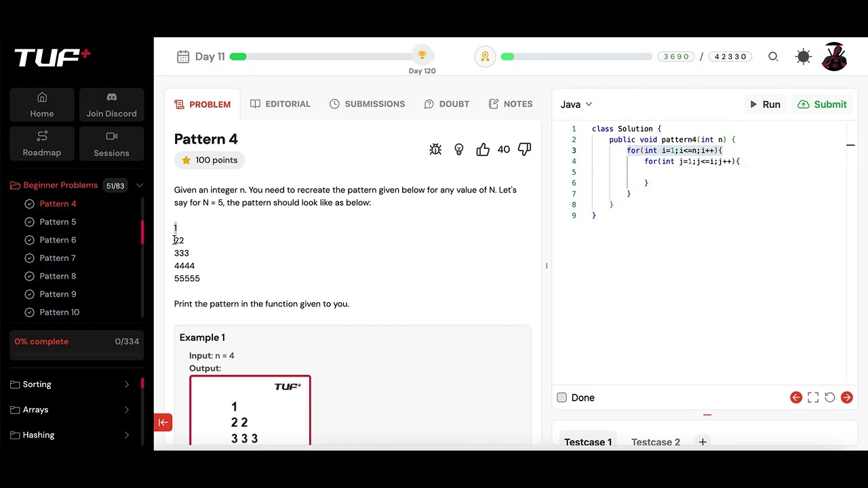This screenshot has height=488, width=868.
Task: Switch to the PROBLEM tab
Action: [202, 104]
